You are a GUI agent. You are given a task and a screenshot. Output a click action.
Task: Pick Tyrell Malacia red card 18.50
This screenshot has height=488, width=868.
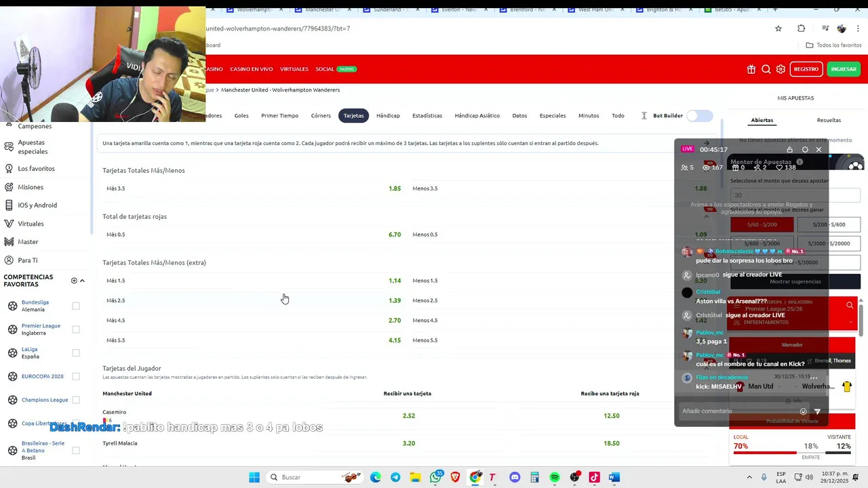coord(611,443)
